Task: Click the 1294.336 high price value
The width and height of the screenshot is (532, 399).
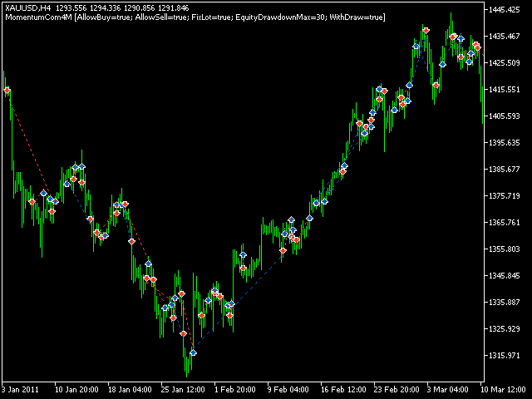Action: (106, 7)
